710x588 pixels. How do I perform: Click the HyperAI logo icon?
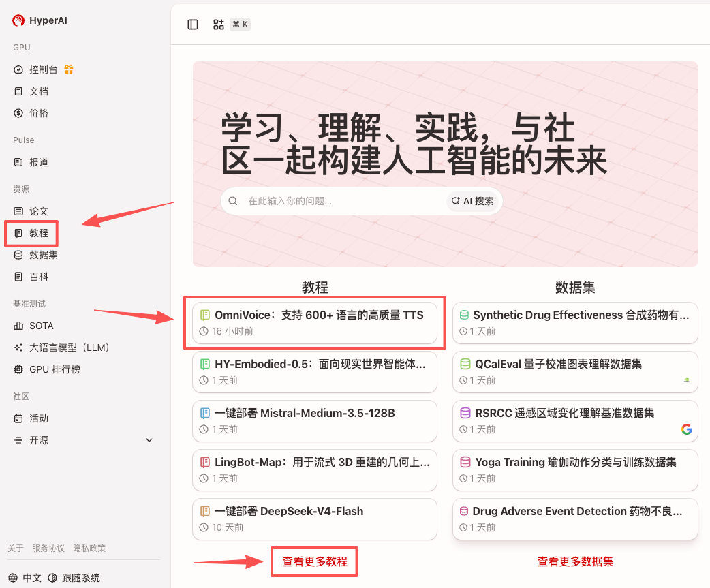pos(18,20)
